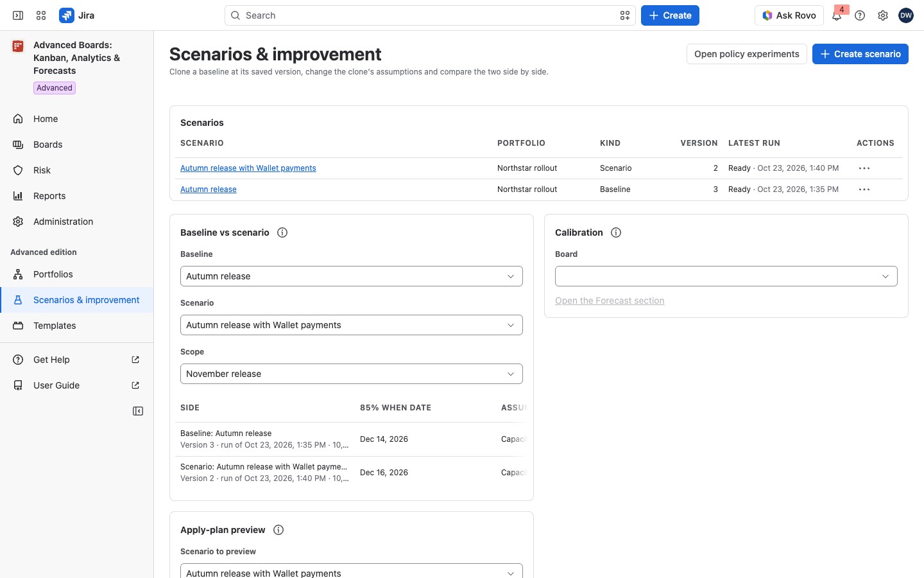
Task: Open the Calibration Board dropdown
Action: click(x=726, y=276)
